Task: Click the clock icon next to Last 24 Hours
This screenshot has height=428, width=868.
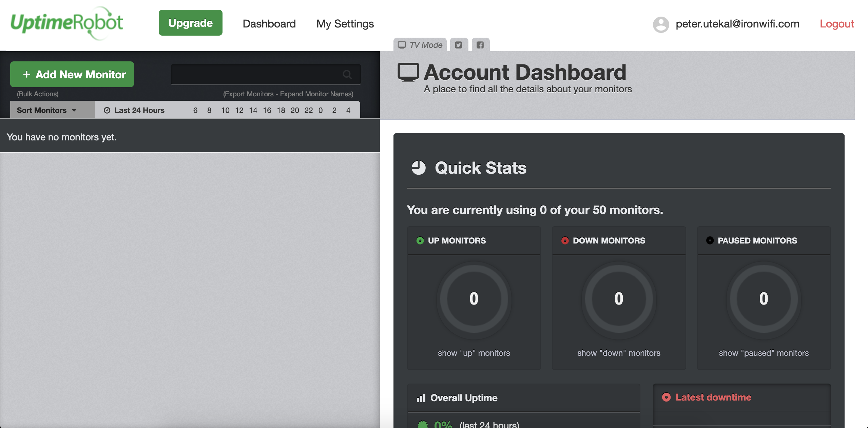Action: (x=107, y=110)
